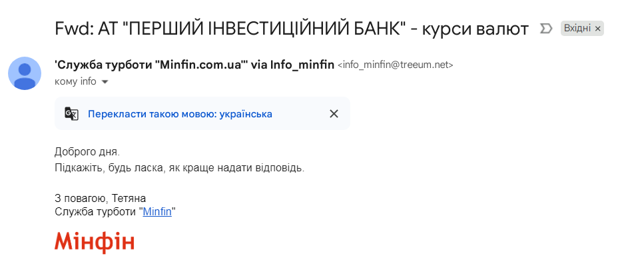Click the importance marker beside the subject

[x=545, y=29]
